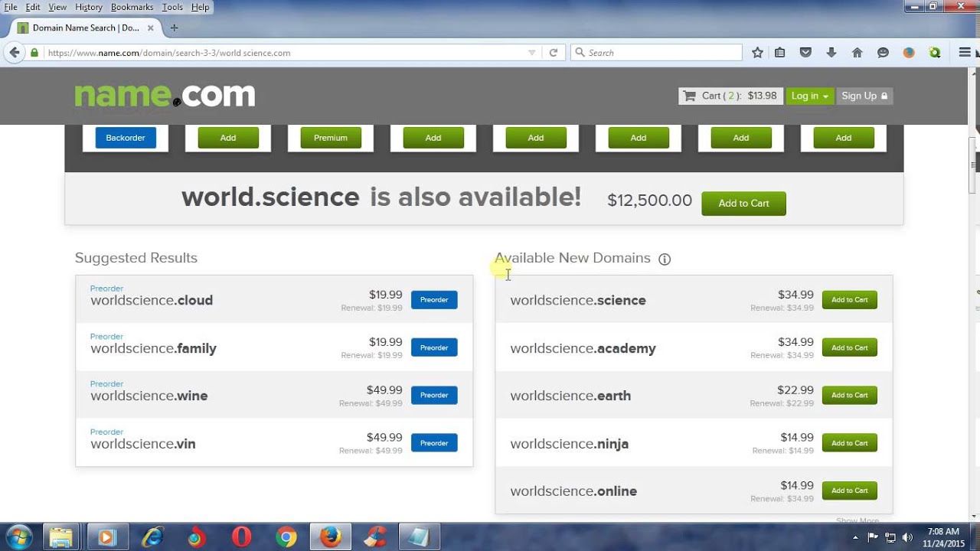Launch Google Chrome from taskbar

point(286,537)
